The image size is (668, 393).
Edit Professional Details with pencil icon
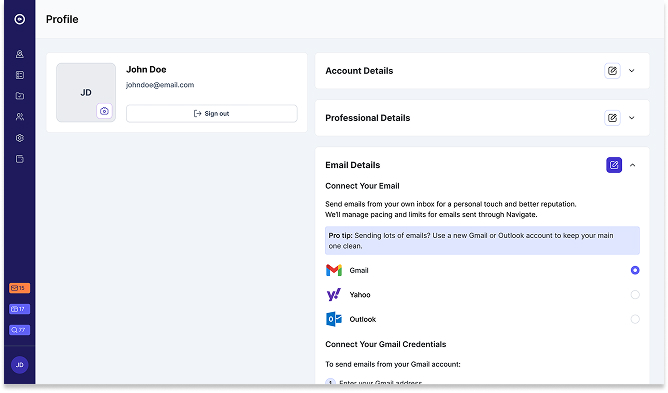(x=612, y=118)
